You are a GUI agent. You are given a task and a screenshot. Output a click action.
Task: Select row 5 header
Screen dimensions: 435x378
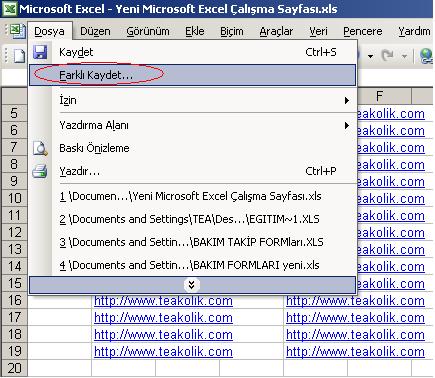(14, 113)
